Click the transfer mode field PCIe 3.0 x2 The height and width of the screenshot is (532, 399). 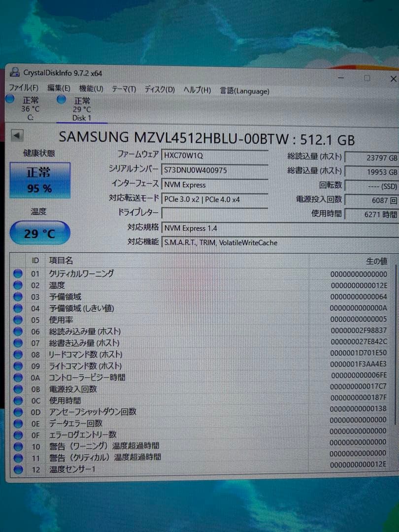(x=214, y=199)
